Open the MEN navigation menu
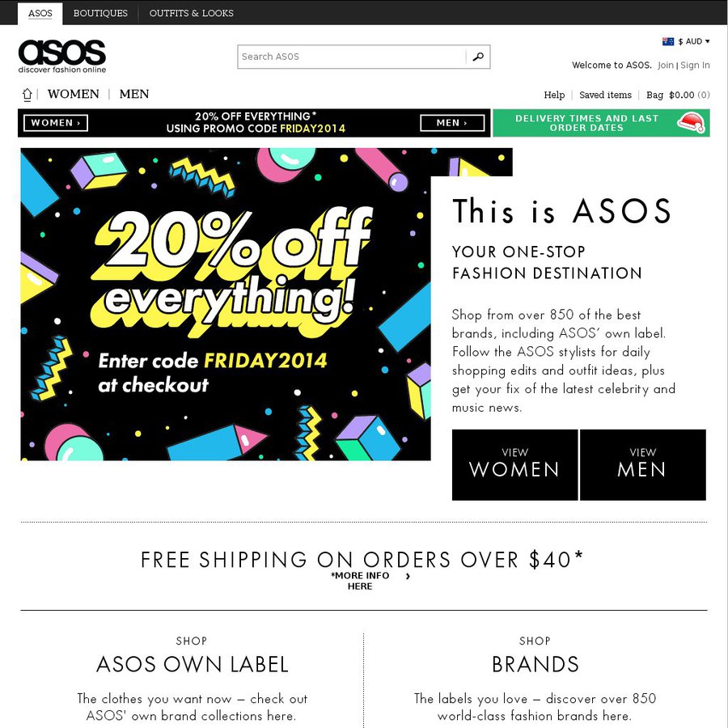Image resolution: width=728 pixels, height=728 pixels. click(x=133, y=94)
